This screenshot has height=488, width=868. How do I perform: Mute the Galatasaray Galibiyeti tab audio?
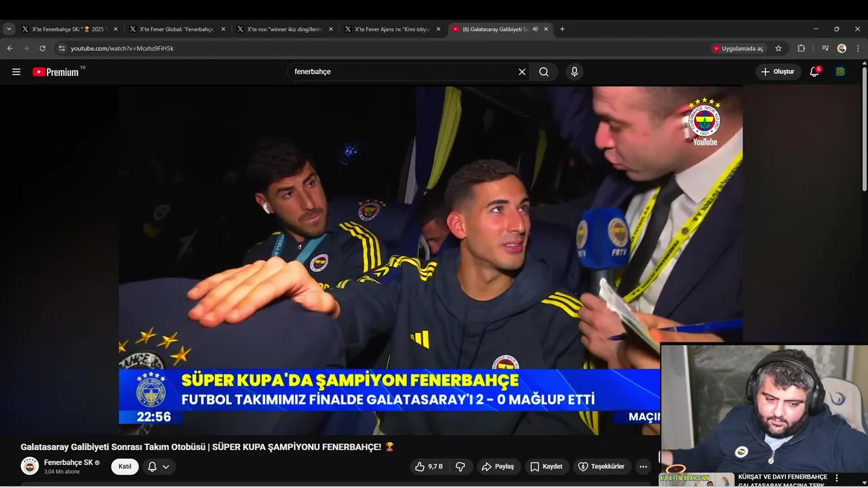pos(535,29)
